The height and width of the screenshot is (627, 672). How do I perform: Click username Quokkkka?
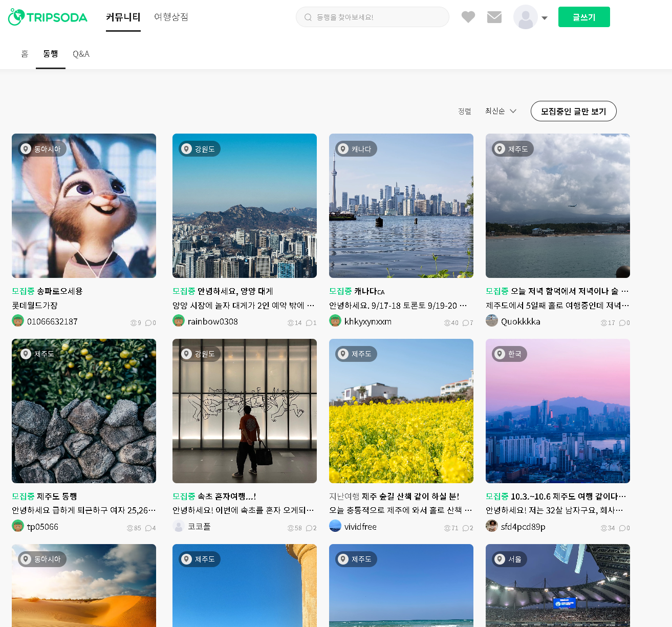(521, 321)
